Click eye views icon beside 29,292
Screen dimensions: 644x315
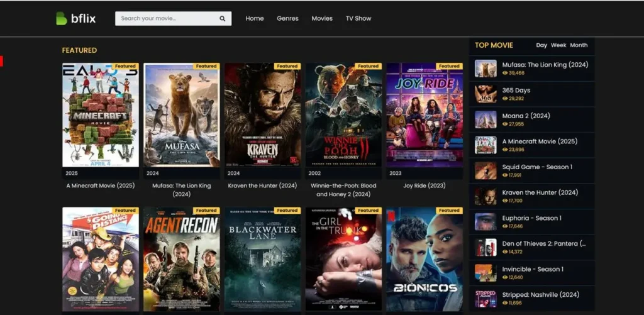505,99
